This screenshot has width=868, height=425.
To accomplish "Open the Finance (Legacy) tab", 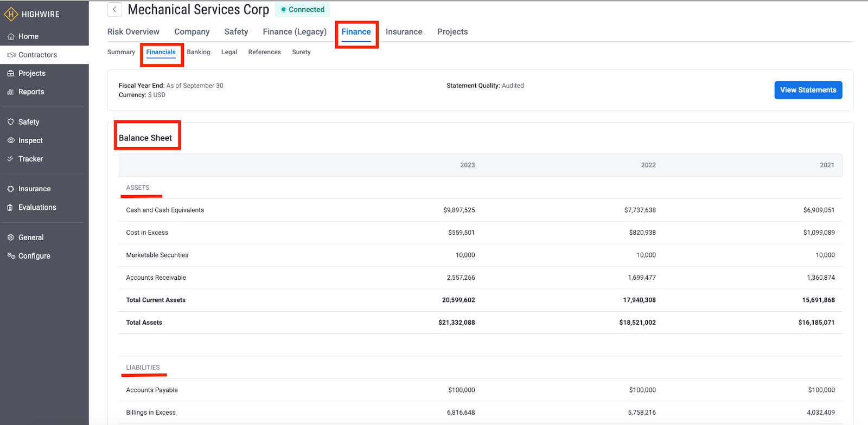I will tap(295, 32).
